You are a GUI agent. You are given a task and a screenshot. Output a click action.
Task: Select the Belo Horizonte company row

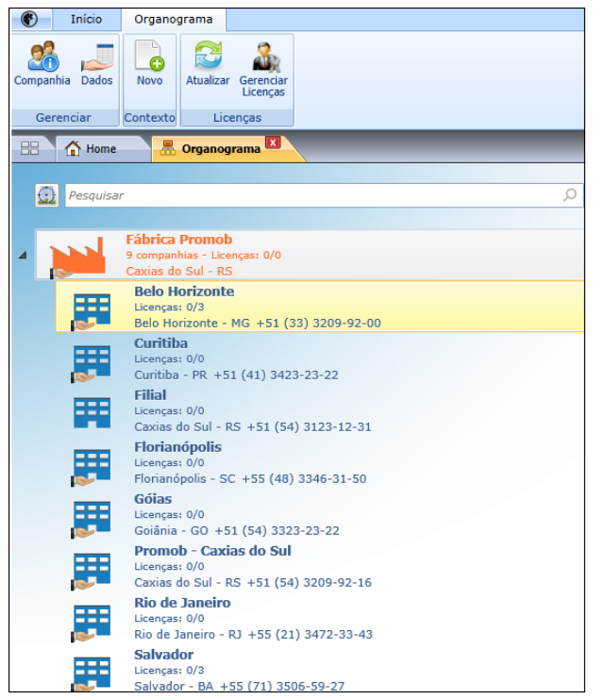point(320,307)
